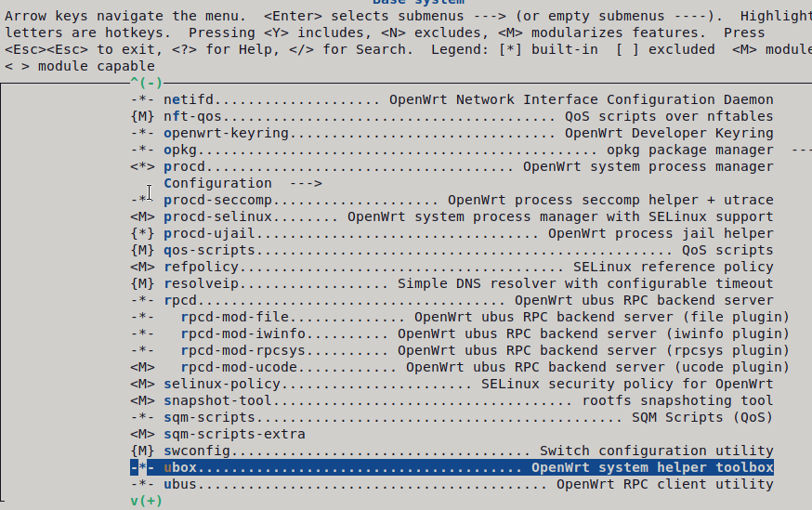Viewport: 812px width, 510px height.
Task: Click the ^(-) scroll-up indicator
Action: click(x=147, y=83)
